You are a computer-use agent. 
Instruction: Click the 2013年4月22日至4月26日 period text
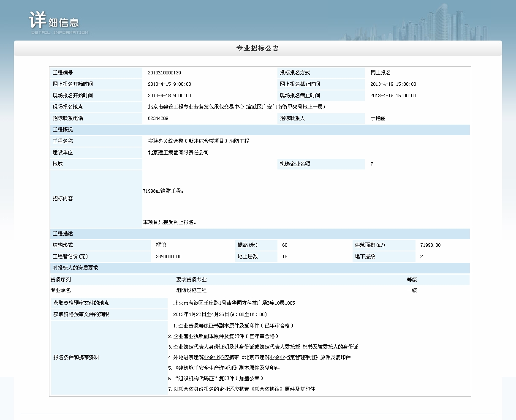(220, 314)
